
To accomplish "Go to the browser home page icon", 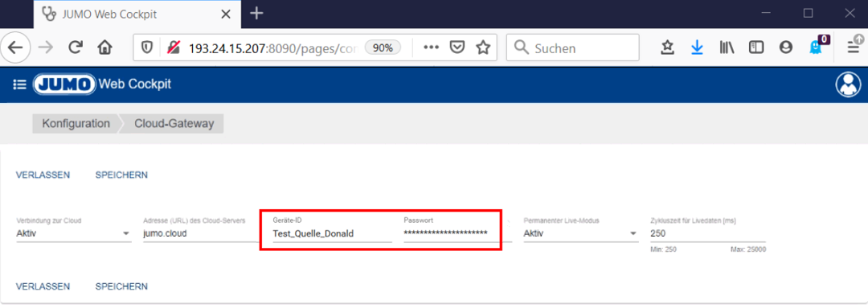I will click(104, 47).
